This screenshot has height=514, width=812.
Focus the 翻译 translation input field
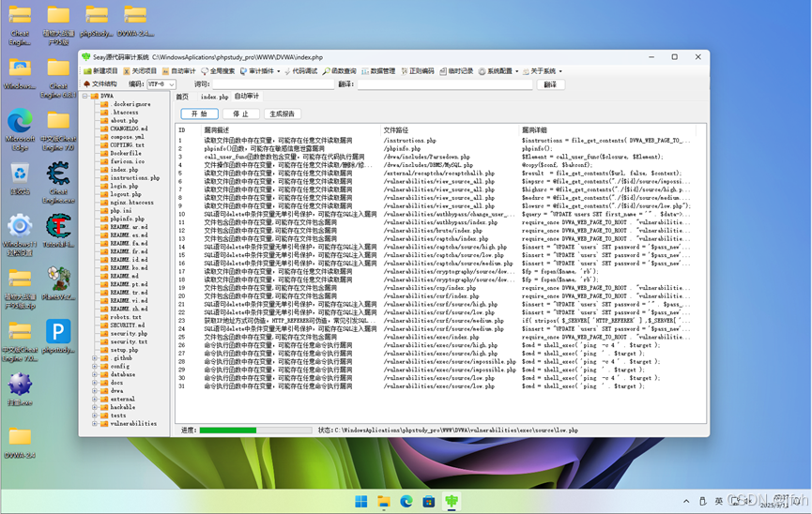pyautogui.click(x=445, y=83)
